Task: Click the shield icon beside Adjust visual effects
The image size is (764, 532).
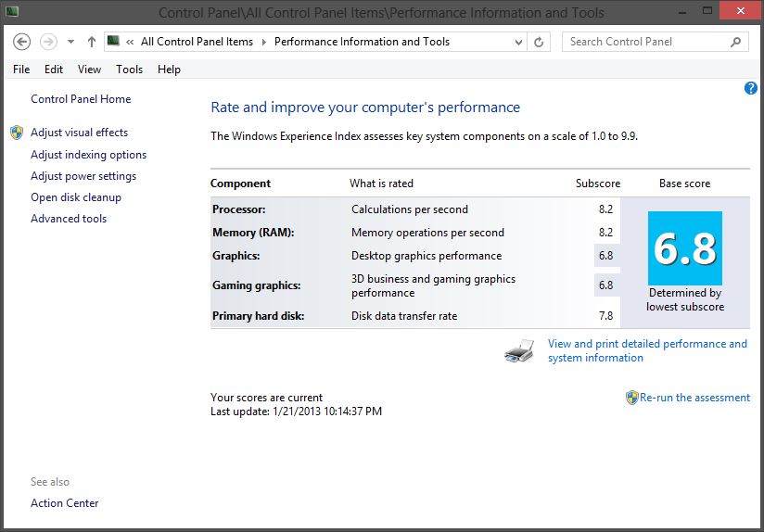Action: [x=17, y=133]
